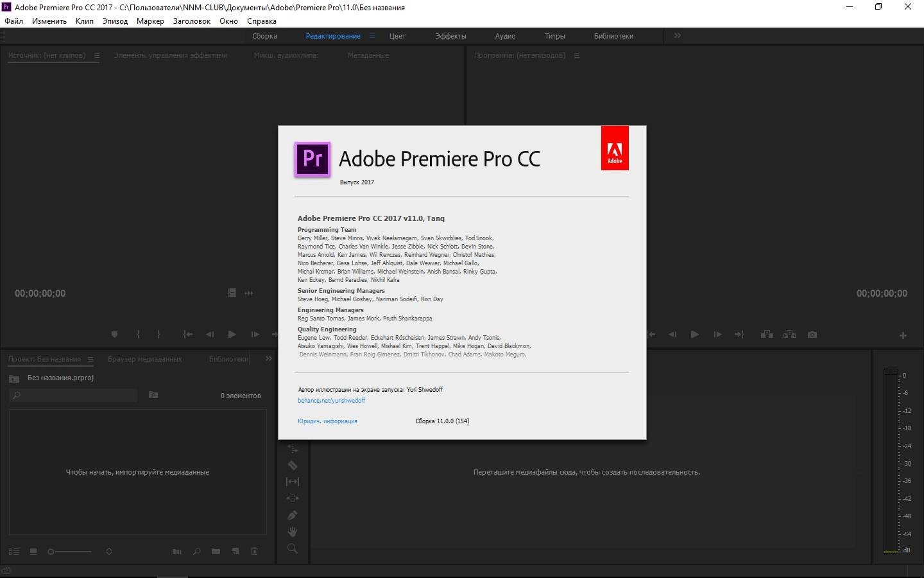Screen dimensions: 924x578
Task: Click Source monitor timecode 00;00;00;00
Action: 40,293
